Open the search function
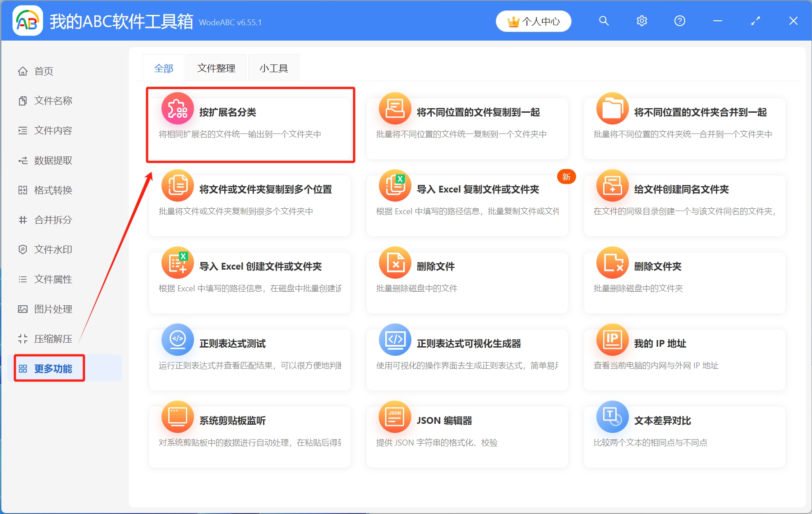This screenshot has height=514, width=812. pos(604,21)
